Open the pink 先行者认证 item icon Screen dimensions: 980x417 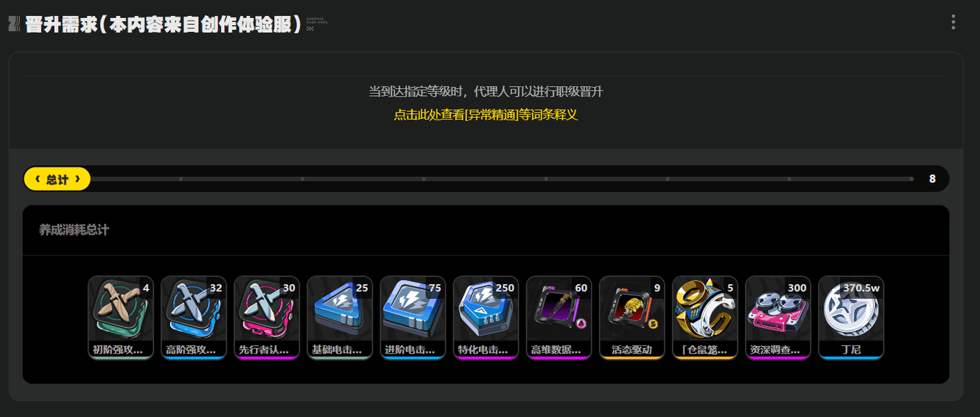[267, 318]
